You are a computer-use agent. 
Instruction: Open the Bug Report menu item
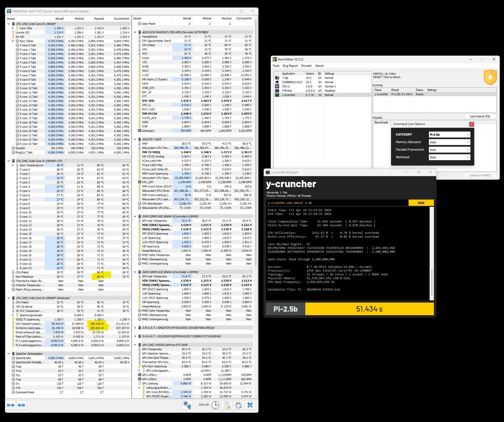[290, 66]
